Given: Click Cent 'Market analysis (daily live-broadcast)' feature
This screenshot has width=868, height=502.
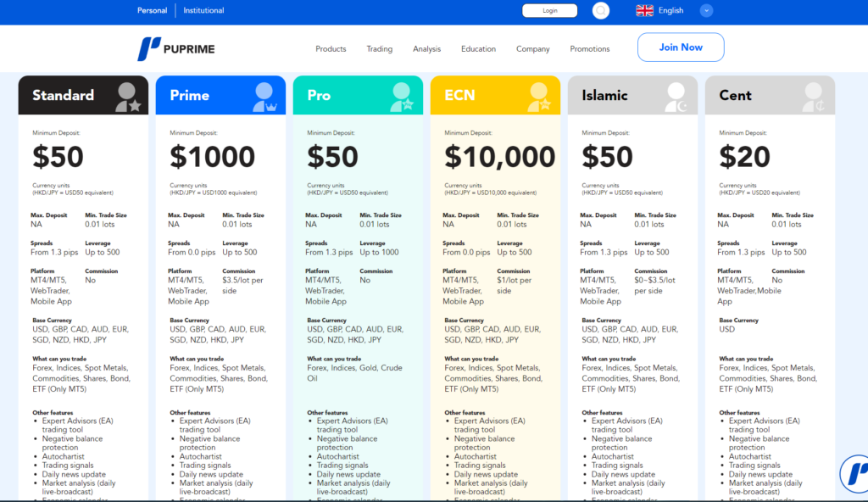Looking at the screenshot, I should point(765,488).
